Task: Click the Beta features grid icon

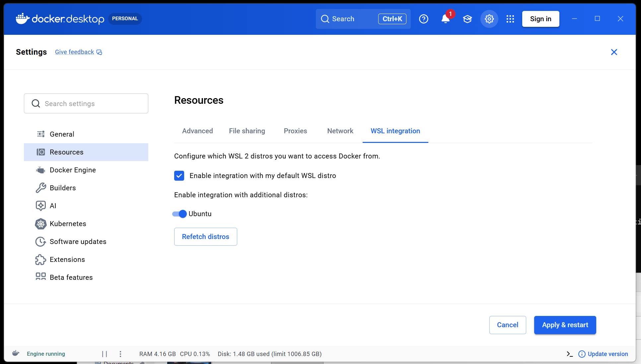Action: (41, 276)
